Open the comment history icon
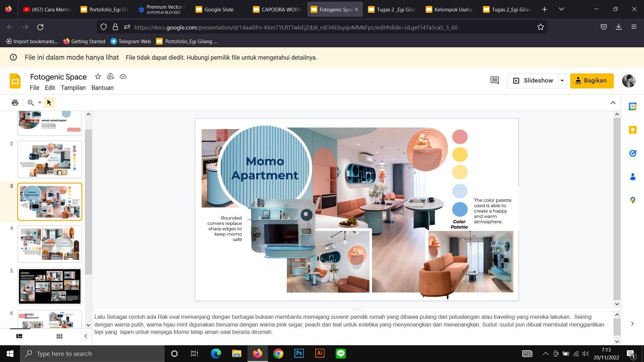Screen dimensions: 644x362 (x=494, y=80)
